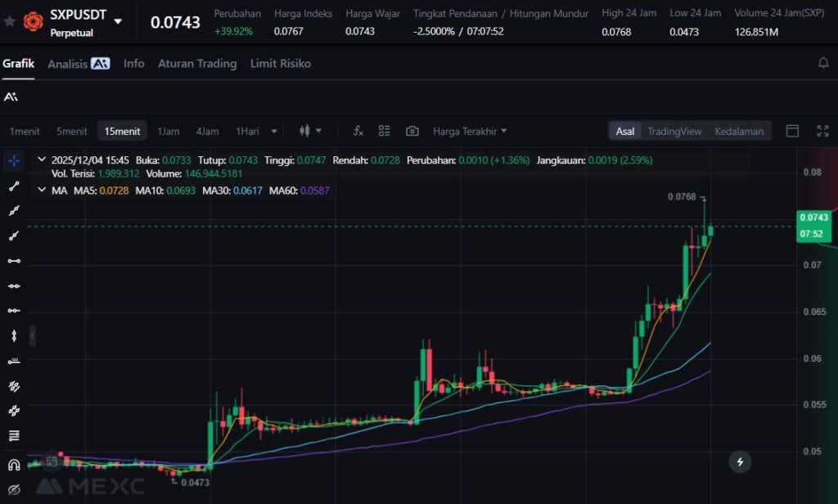This screenshot has height=504, width=838.
Task: Click the chart layout window icon
Action: 792,131
